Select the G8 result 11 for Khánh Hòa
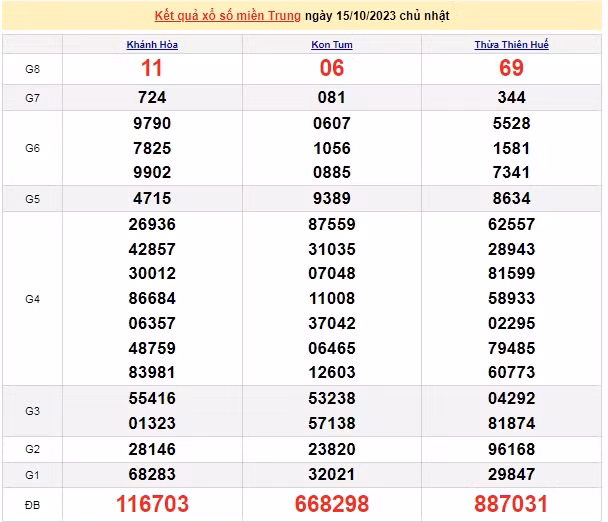This screenshot has width=608, height=522. [152, 68]
